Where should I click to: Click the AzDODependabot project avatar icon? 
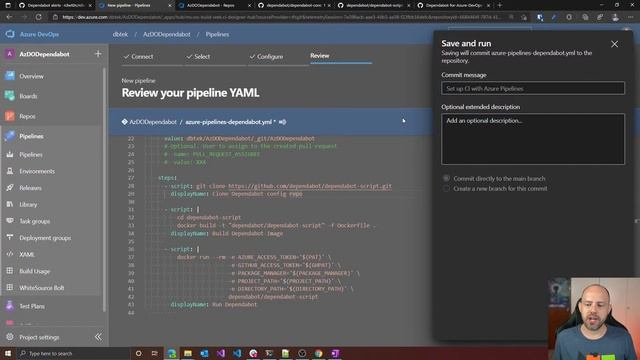(10, 54)
